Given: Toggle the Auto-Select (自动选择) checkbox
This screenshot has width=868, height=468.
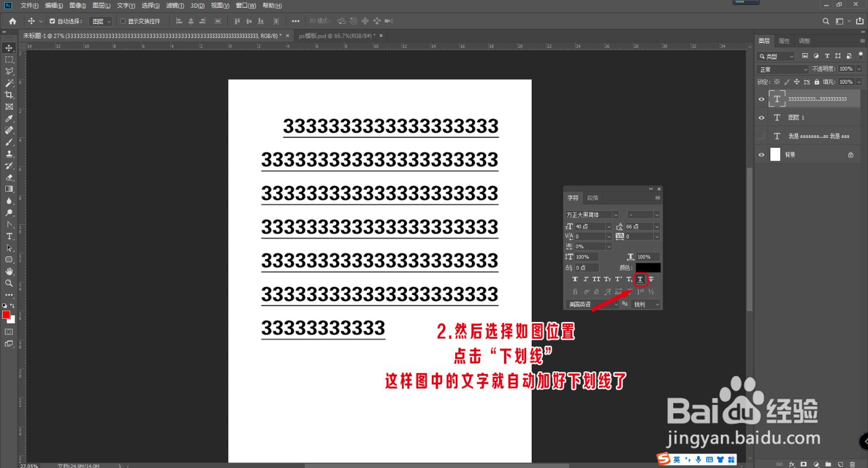Looking at the screenshot, I should [x=52, y=21].
